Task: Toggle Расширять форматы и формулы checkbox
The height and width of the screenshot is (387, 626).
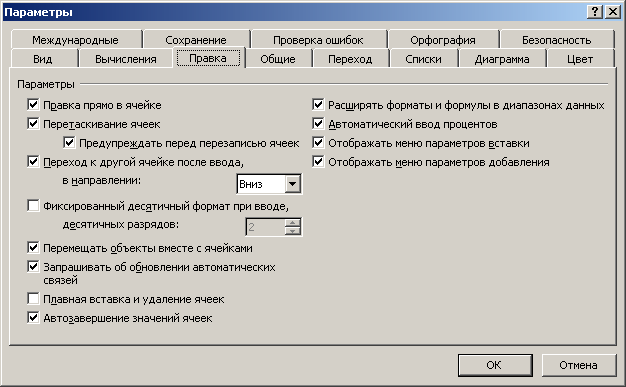Action: [318, 105]
